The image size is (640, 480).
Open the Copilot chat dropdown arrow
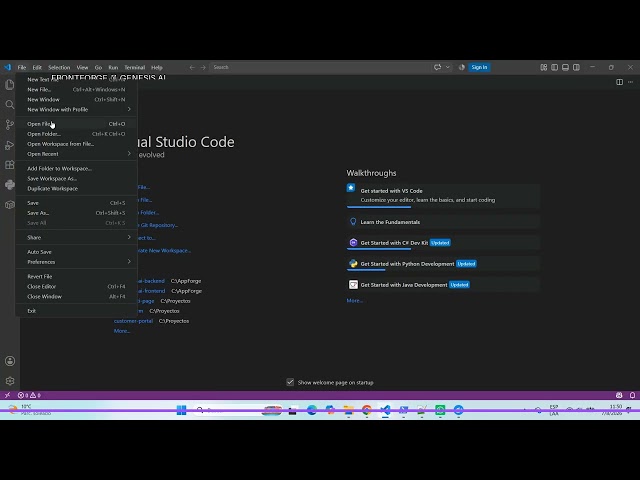[x=448, y=67]
